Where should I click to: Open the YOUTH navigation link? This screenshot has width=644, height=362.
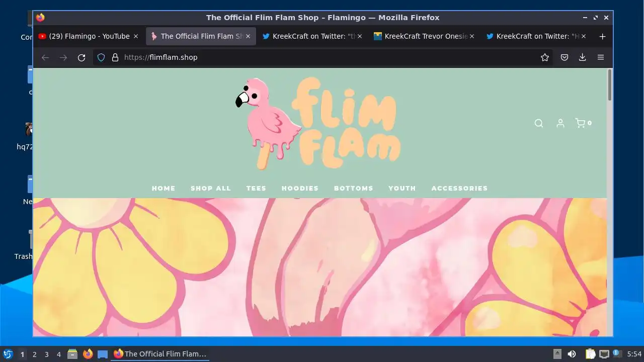(x=402, y=188)
